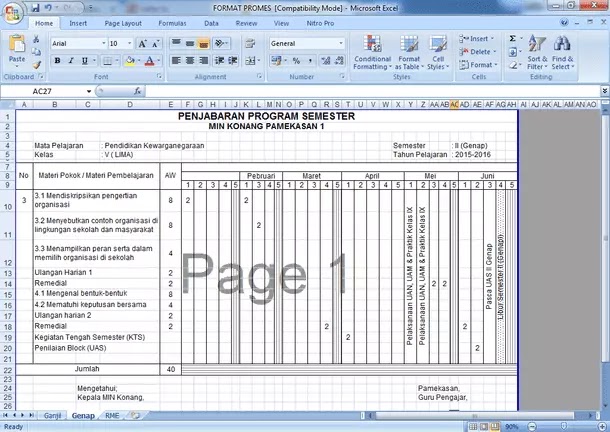
Task: Switch to the RME sheet tab
Action: click(x=112, y=416)
